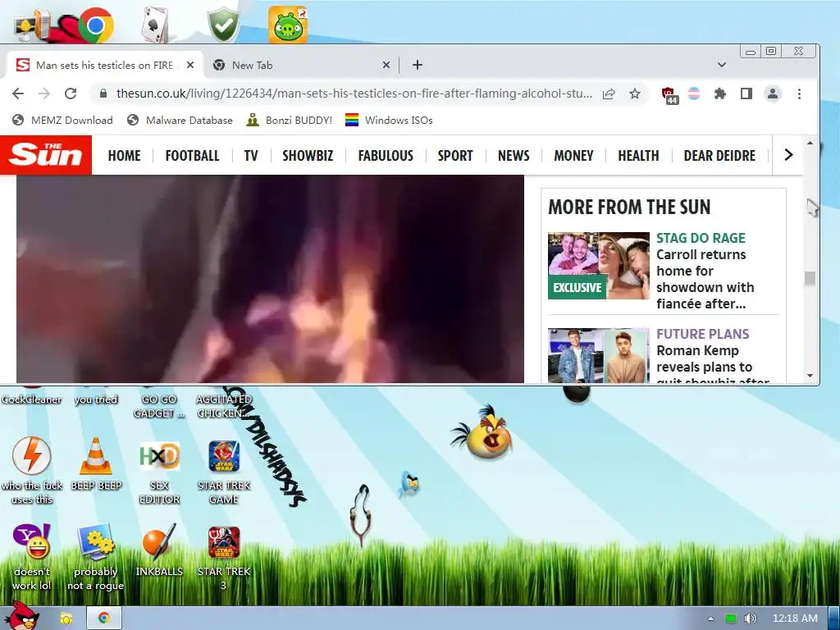Select the 'Man sets his testicles on FIRE' tab
840x630 pixels.
(x=104, y=65)
